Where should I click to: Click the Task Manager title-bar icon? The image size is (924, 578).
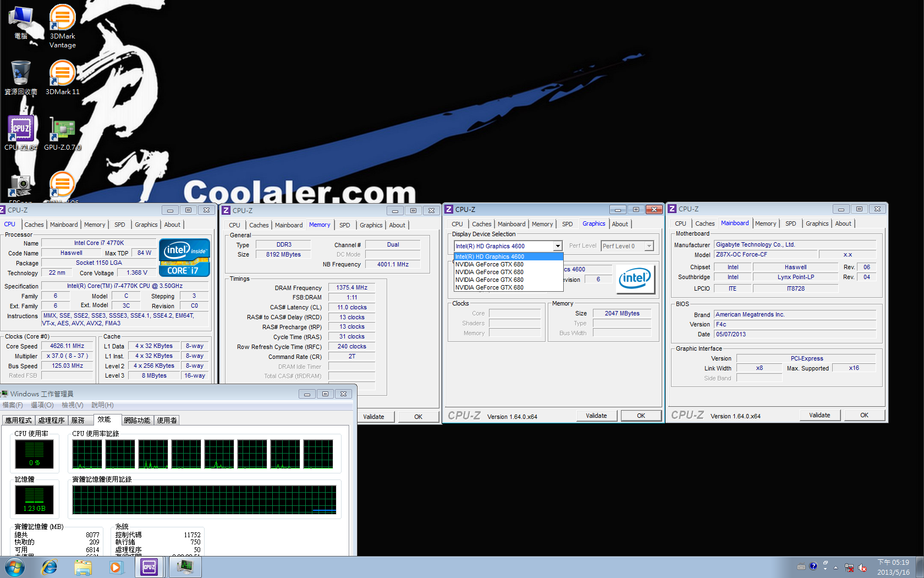tap(4, 394)
